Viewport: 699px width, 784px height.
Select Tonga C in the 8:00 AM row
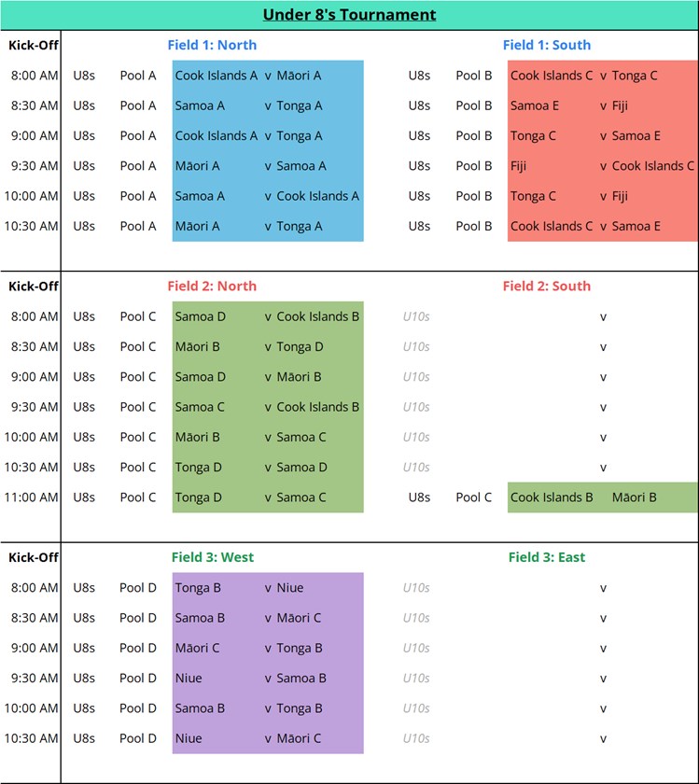635,76
